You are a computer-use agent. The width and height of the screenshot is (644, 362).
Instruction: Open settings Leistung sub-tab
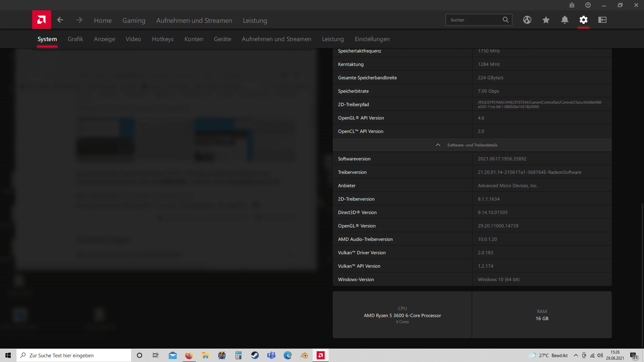333,39
